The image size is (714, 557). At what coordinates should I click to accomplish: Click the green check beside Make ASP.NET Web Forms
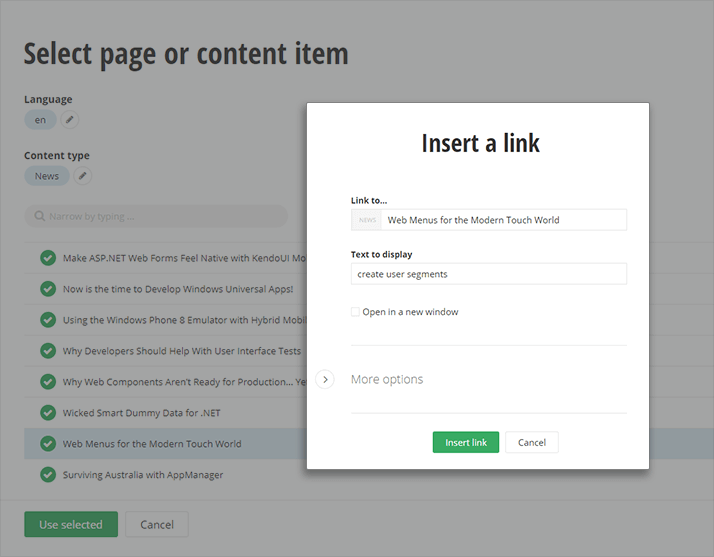pyautogui.click(x=48, y=258)
